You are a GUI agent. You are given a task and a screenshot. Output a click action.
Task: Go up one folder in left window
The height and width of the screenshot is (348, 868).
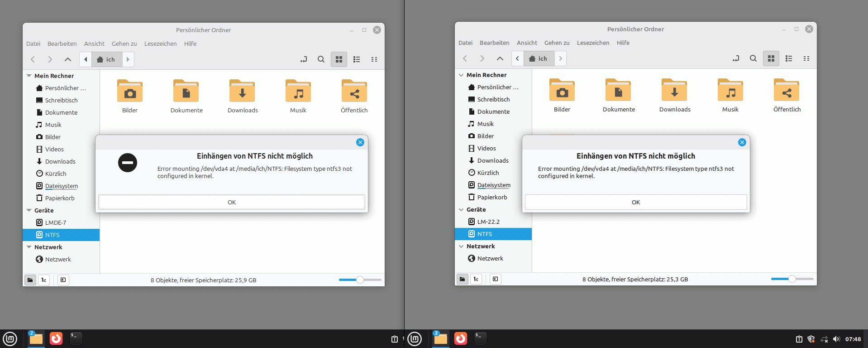67,59
